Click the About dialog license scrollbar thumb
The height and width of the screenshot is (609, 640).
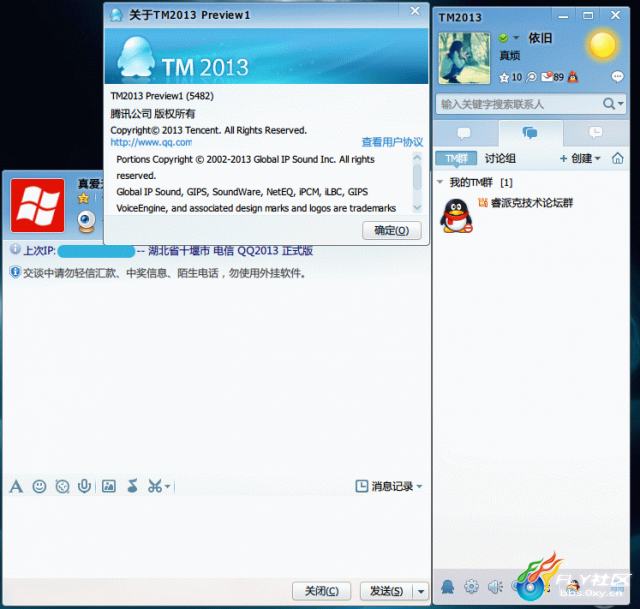point(417,177)
